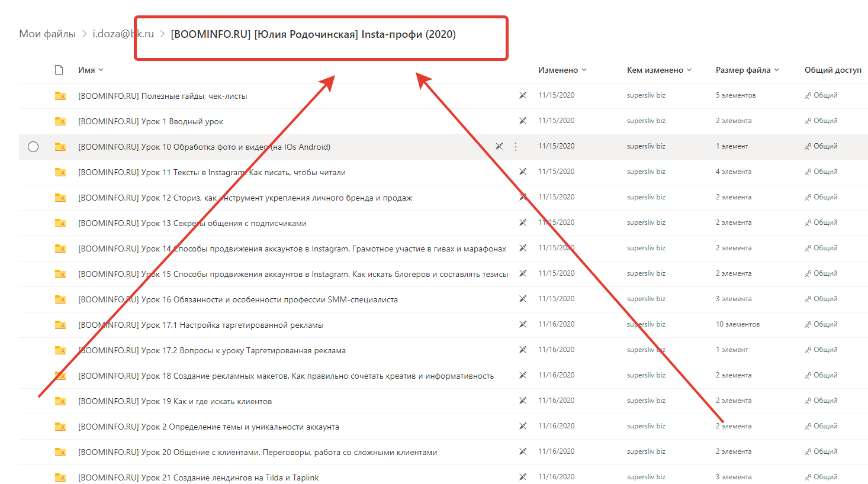Open the Изменено column dropdown

[x=562, y=70]
